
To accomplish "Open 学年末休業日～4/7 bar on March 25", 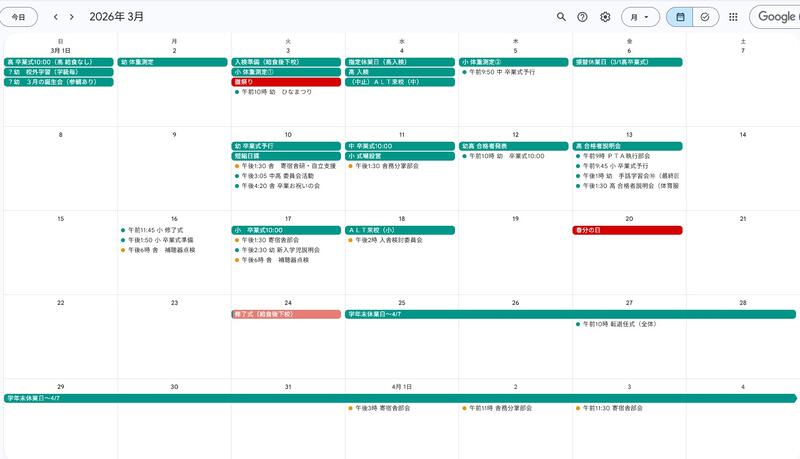I will pyautogui.click(x=400, y=314).
